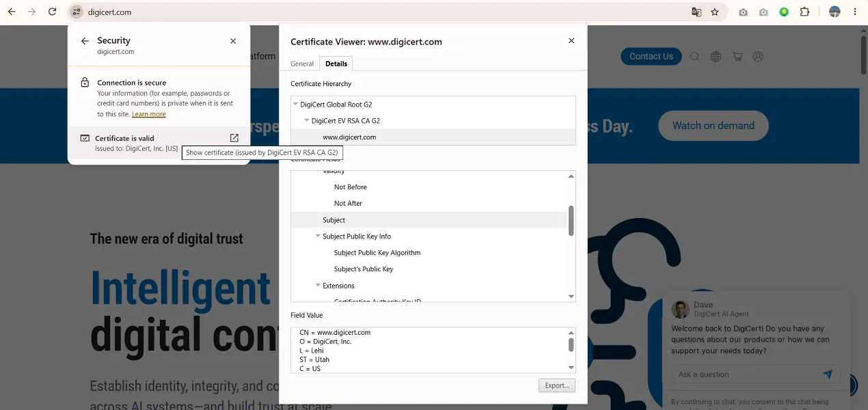Click the Watch on demand button
This screenshot has height=410, width=868.
714,126
